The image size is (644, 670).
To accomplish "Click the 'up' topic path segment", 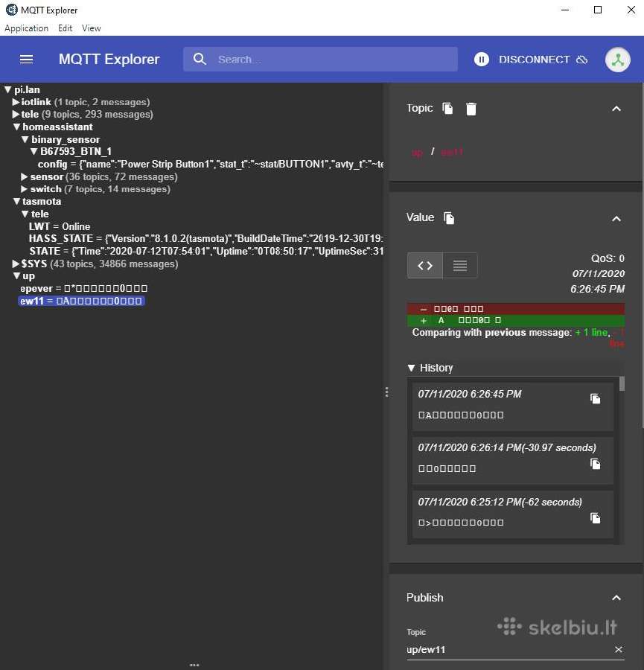I will [x=417, y=152].
